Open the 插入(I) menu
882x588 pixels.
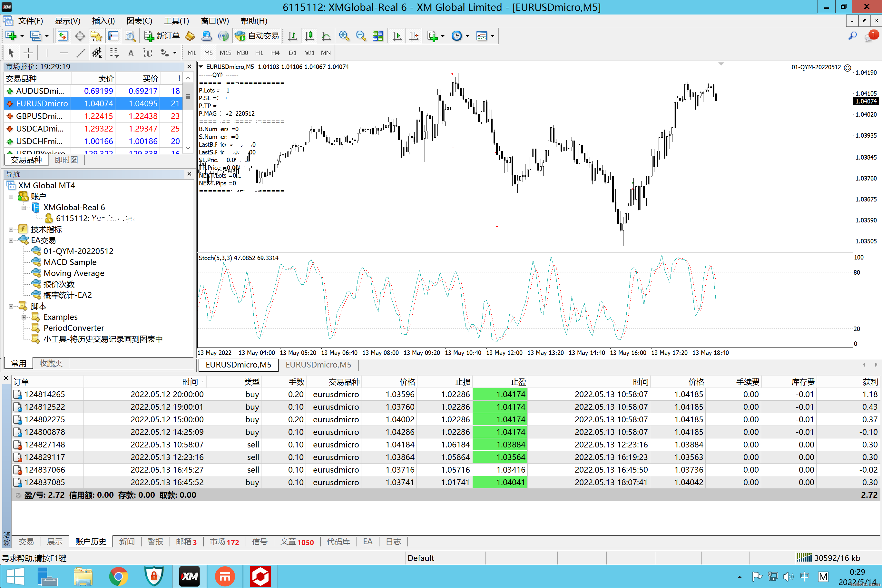click(103, 21)
